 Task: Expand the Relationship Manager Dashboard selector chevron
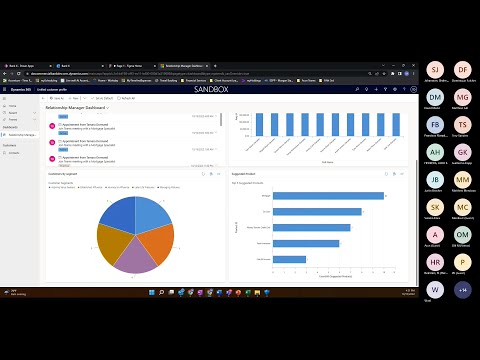click(x=108, y=108)
